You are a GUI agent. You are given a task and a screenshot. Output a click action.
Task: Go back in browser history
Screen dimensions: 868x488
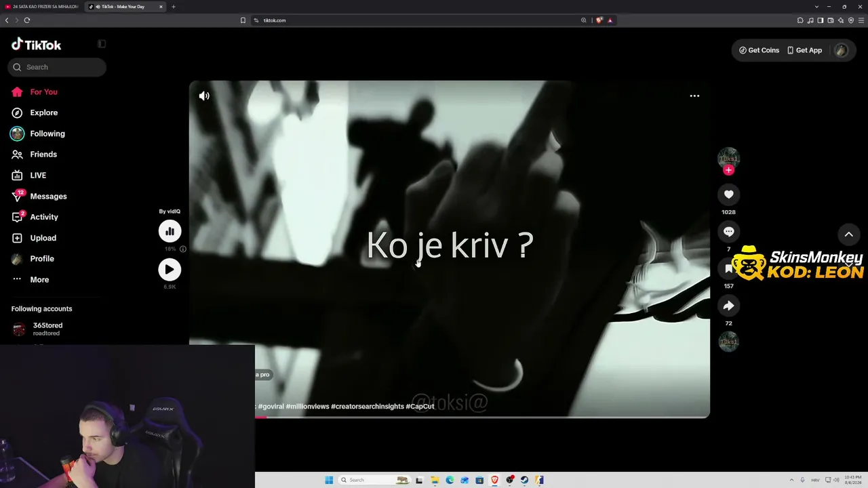(7, 20)
